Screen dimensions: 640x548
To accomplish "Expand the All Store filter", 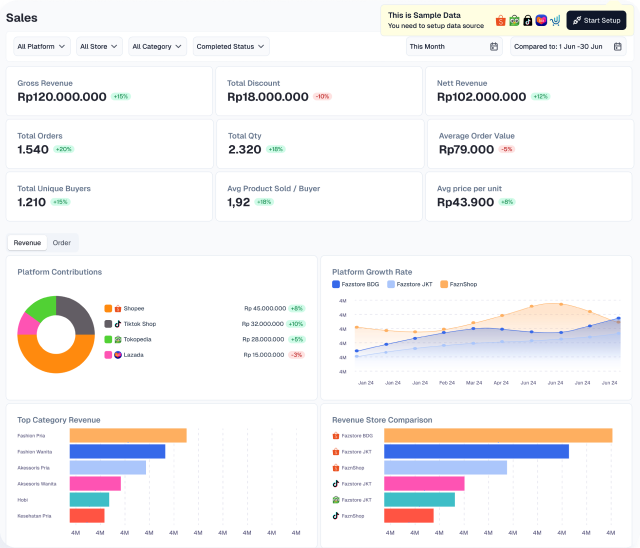I will point(99,46).
